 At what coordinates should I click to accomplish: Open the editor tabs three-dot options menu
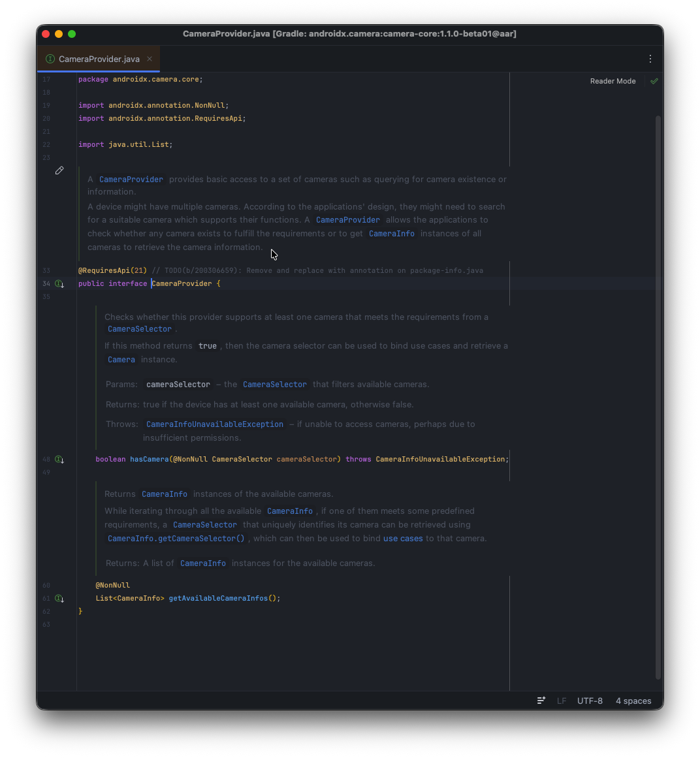point(650,59)
